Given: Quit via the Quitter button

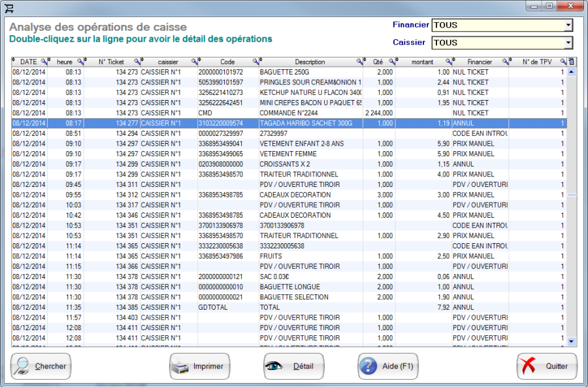Looking at the screenshot, I should 546,366.
